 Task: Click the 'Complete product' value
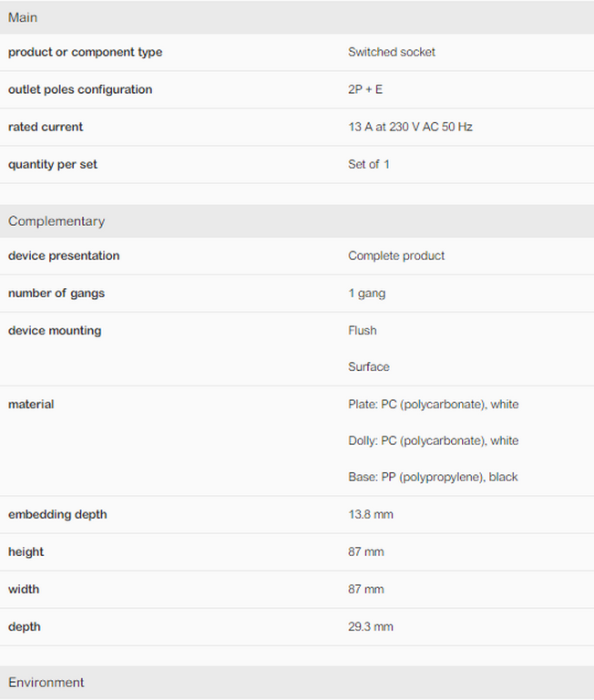396,256
